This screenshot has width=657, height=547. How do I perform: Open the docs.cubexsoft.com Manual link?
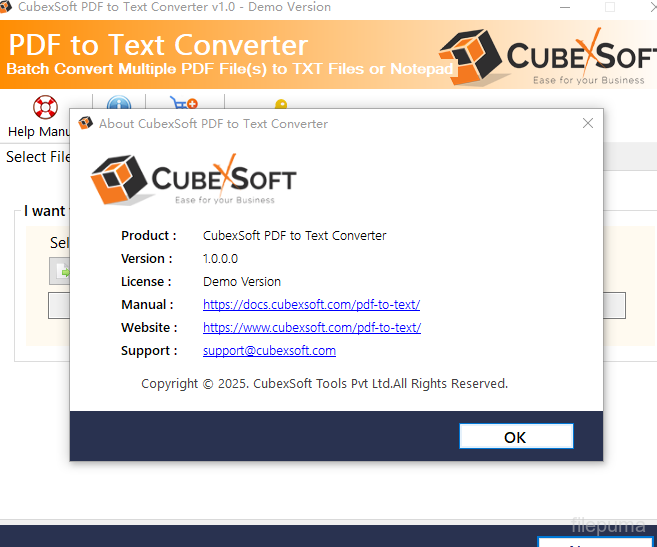tap(311, 305)
